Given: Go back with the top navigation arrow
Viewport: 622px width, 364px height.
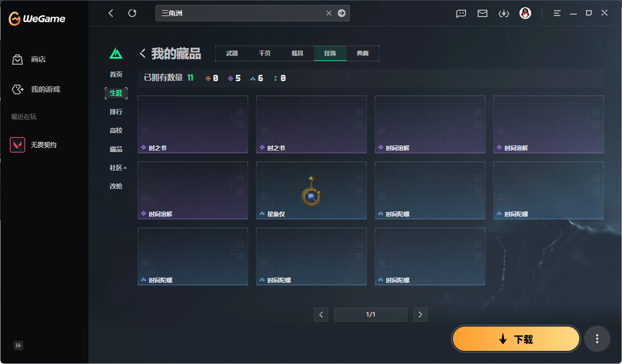Looking at the screenshot, I should pyautogui.click(x=111, y=13).
